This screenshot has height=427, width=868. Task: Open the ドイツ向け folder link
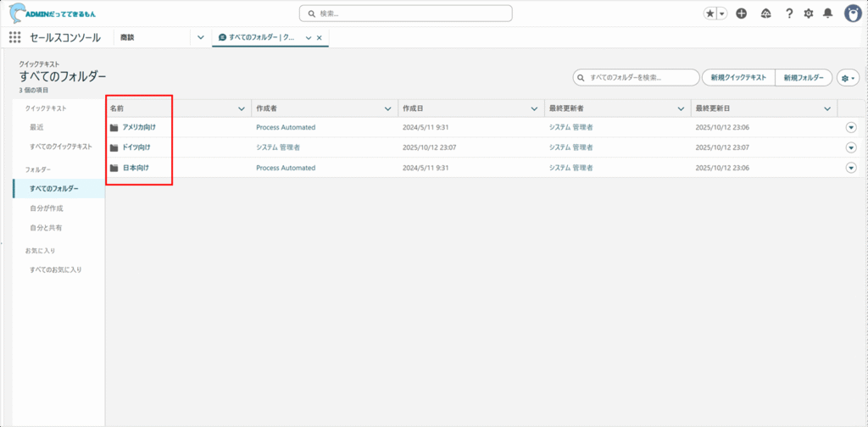coord(136,147)
